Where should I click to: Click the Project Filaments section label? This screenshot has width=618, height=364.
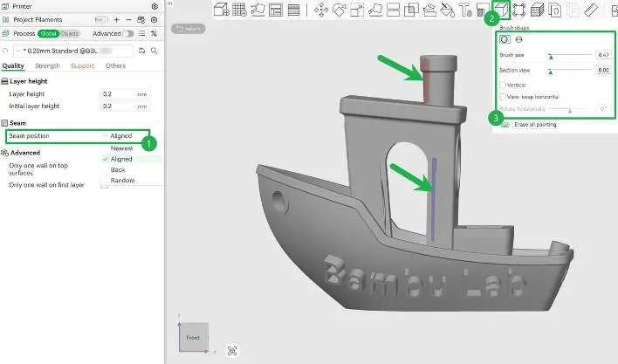pyautogui.click(x=38, y=20)
